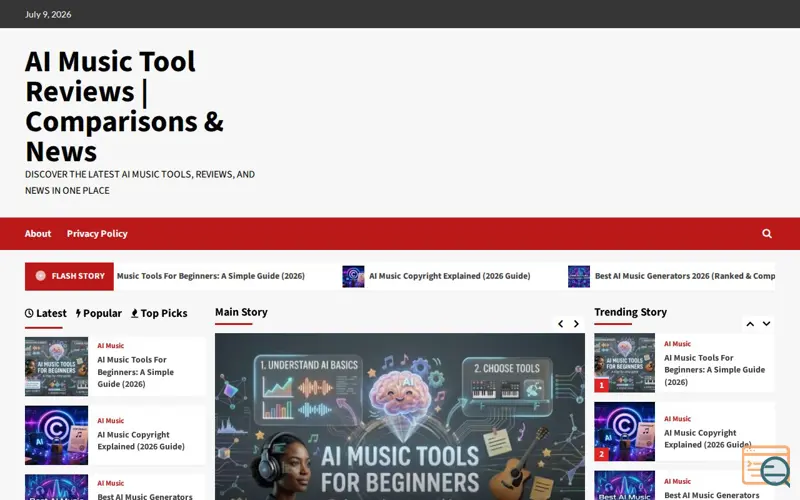Open the Privacy Policy menu item
This screenshot has width=800, height=500.
pos(97,234)
